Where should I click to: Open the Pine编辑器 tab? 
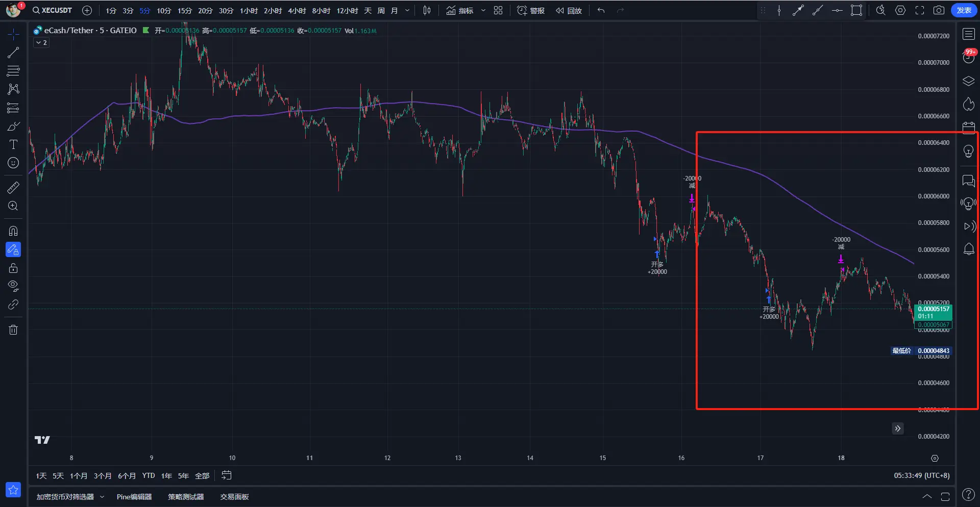pos(134,497)
